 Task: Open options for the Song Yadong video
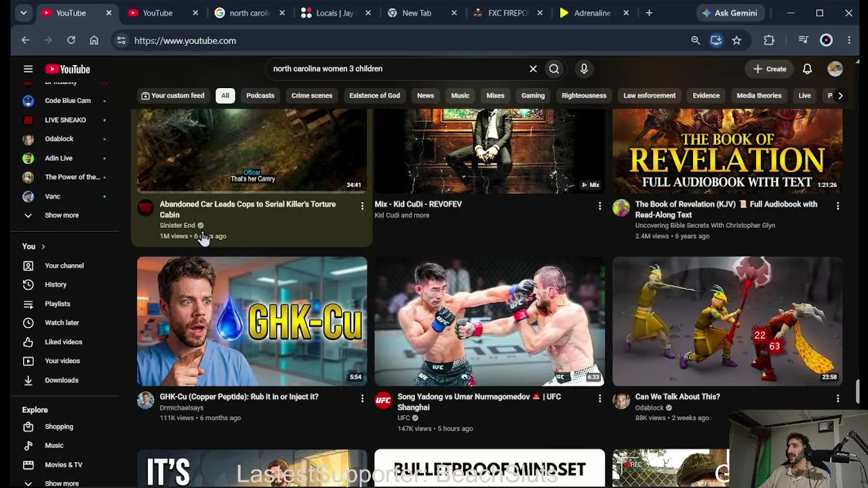pyautogui.click(x=599, y=398)
